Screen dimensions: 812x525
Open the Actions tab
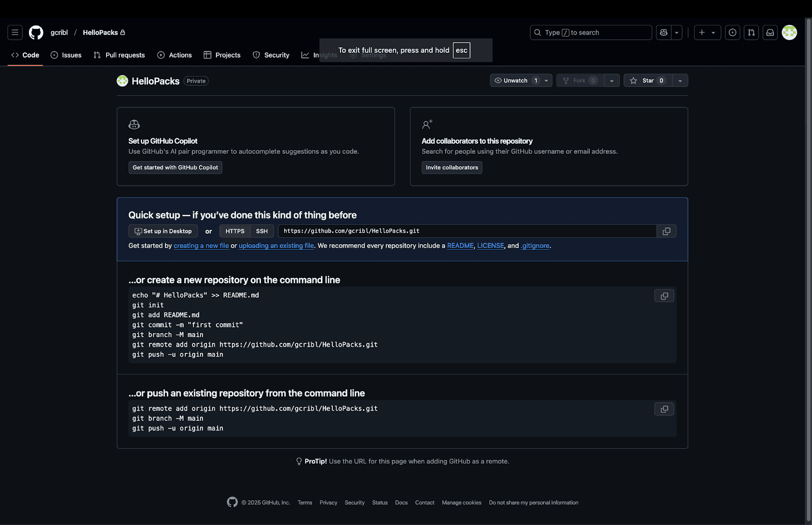175,55
